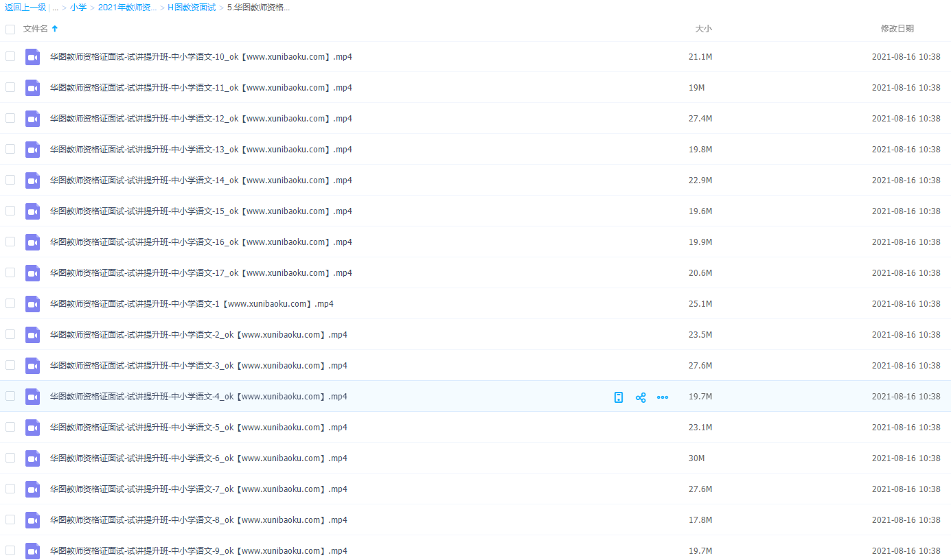
Task: Tick the checkbox for 中小学语文-15_ok file
Action: click(x=10, y=211)
